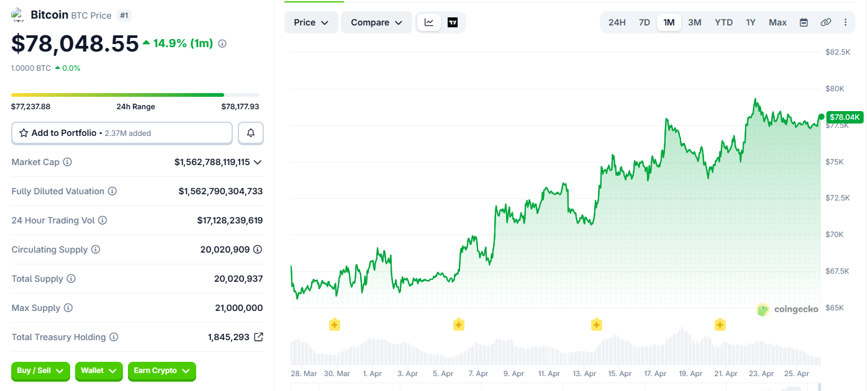Copy chart link using link icon
868x391 pixels.
pyautogui.click(x=826, y=22)
